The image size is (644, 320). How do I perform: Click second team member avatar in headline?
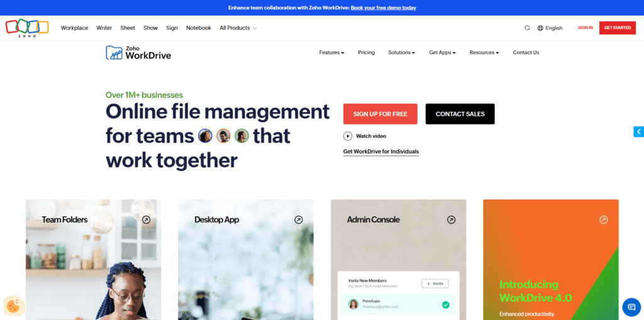[x=223, y=136]
